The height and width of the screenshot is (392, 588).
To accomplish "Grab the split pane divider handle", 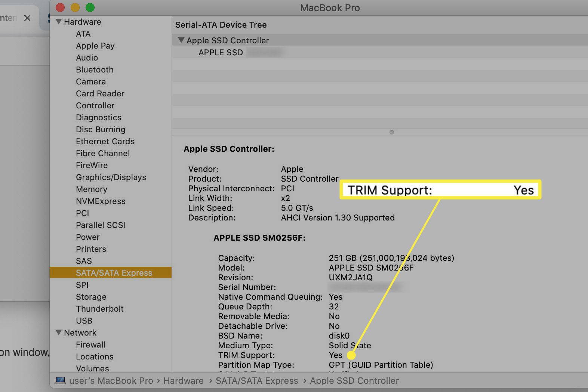I will click(391, 132).
